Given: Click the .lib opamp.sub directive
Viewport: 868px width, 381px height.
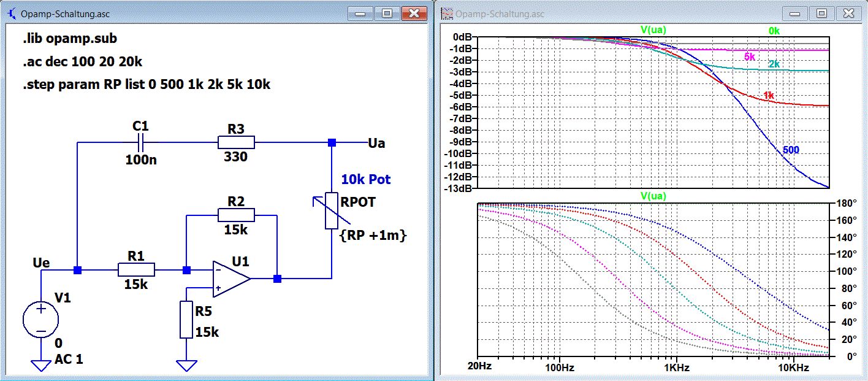Looking at the screenshot, I should coord(69,38).
